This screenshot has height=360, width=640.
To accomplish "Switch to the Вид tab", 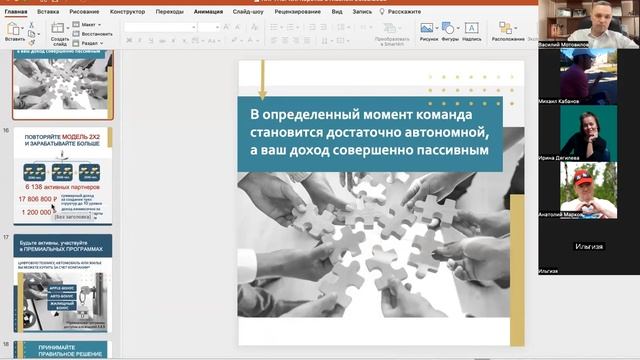I will (337, 11).
